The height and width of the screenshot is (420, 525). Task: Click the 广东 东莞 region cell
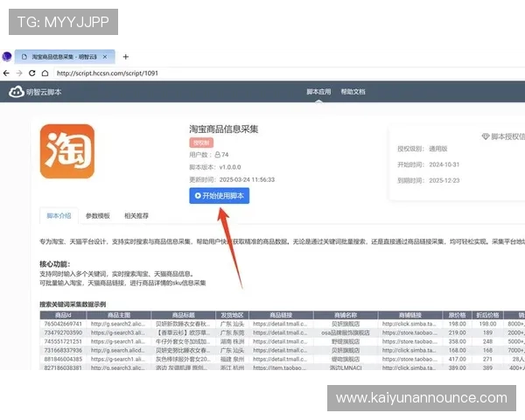point(232,332)
